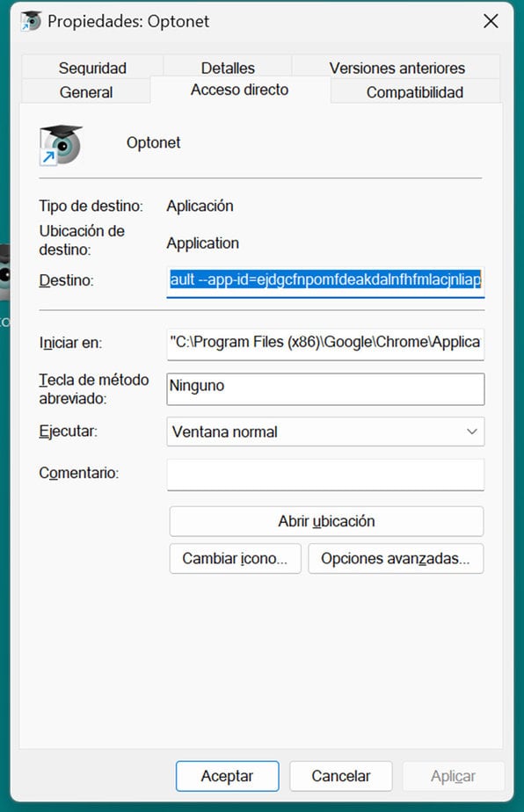Expand the Ejecutar dropdown arrow
The width and height of the screenshot is (524, 812).
point(471,431)
